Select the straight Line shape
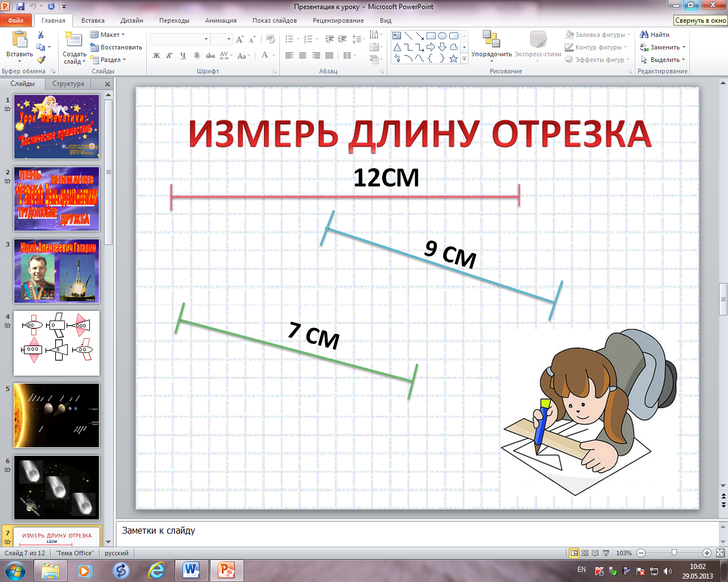This screenshot has width=728, height=582. [408, 36]
